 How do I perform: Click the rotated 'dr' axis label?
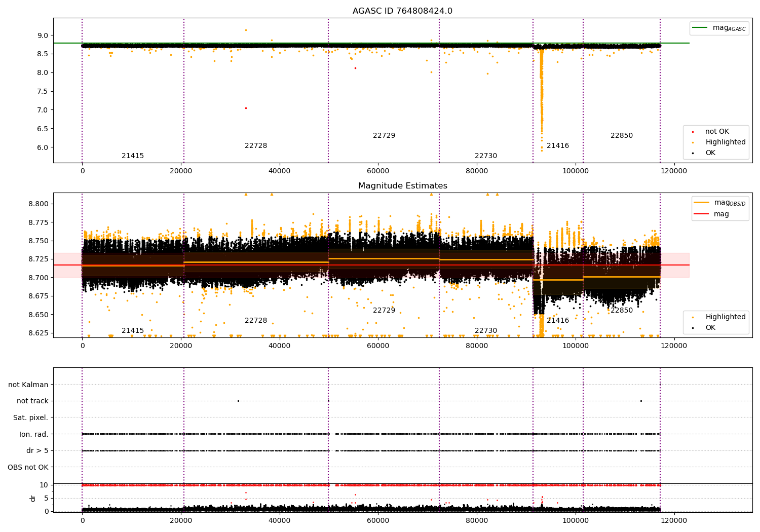33,498
